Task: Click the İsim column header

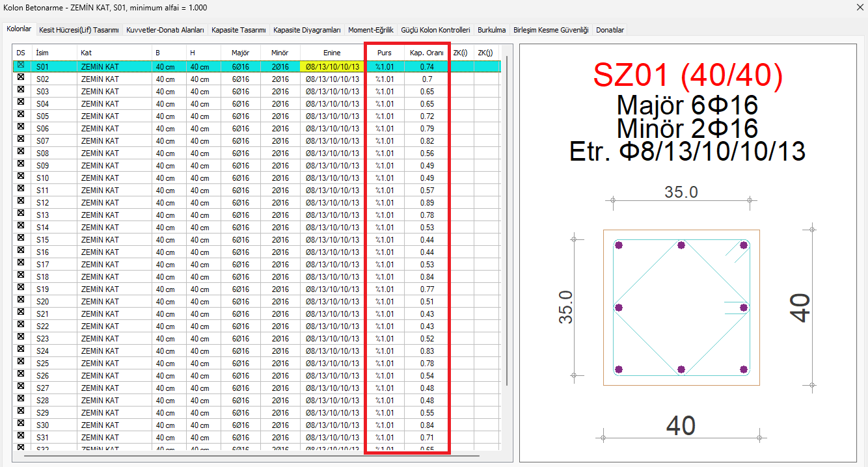Action: point(43,52)
